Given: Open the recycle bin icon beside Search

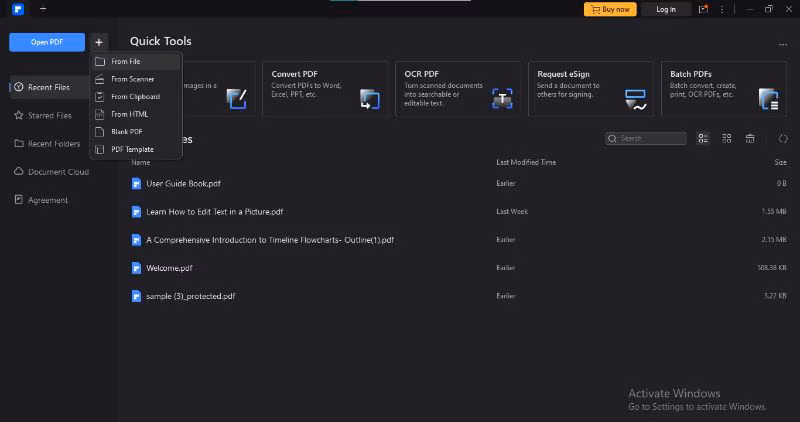Looking at the screenshot, I should point(750,138).
